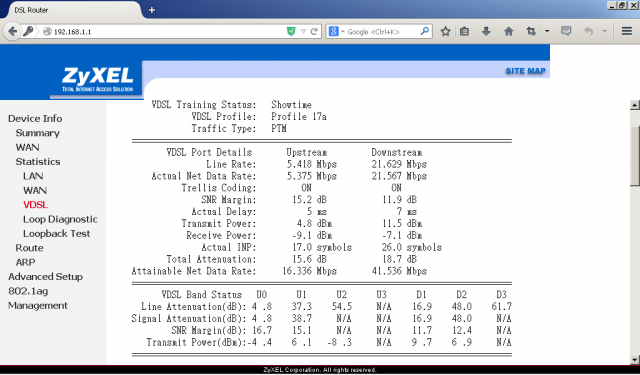640x375 pixels.
Task: Click attainable downstream rate '41.536 Mbps'
Action: (399, 271)
